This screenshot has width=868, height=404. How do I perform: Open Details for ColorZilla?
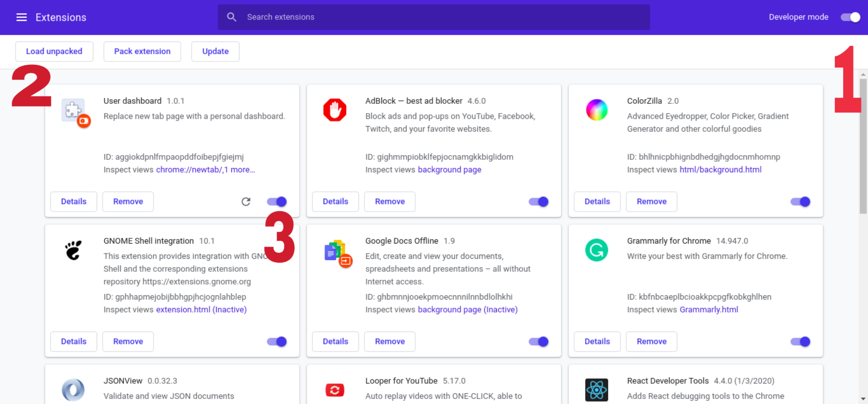597,202
